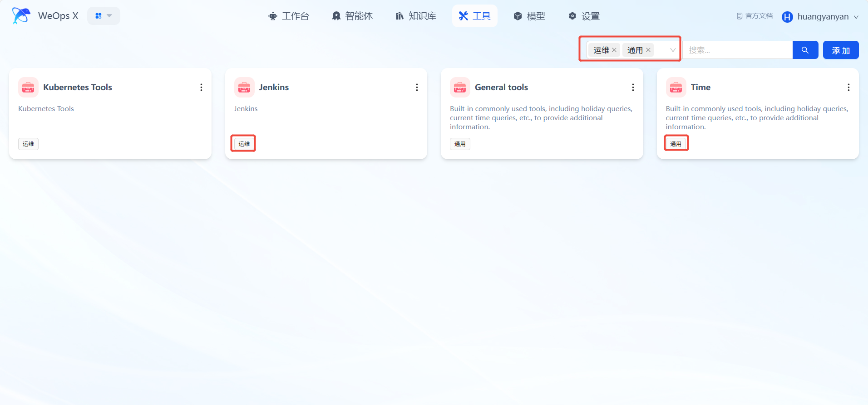Click the WeOps X brand name
This screenshot has height=405, width=868.
[x=58, y=16]
